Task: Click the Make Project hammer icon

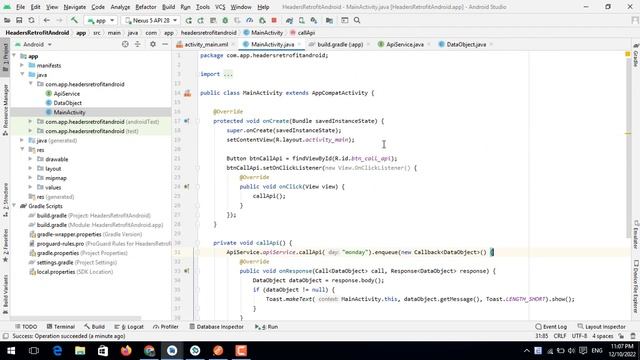Action: (74, 20)
